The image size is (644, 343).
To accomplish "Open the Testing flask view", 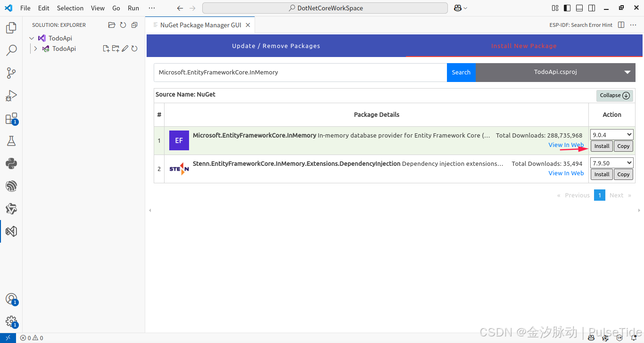I will (11, 141).
